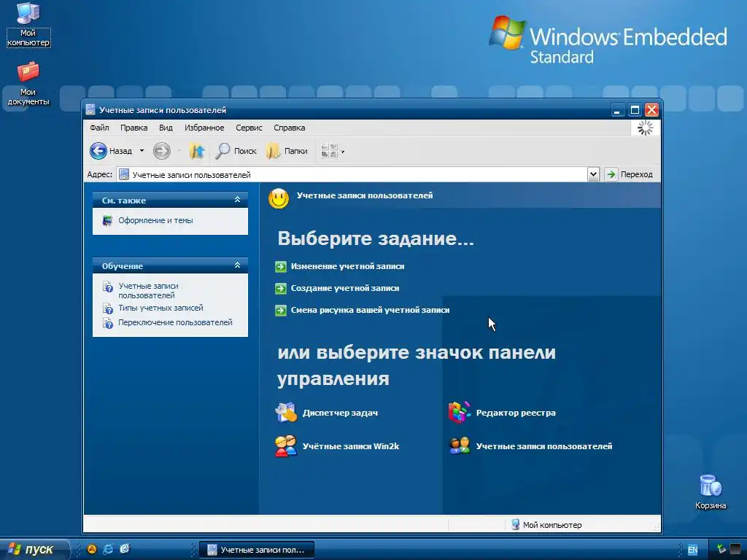This screenshot has height=560, width=747.
Task: Click green arrow next to Изменение учетной записи
Action: click(281, 267)
